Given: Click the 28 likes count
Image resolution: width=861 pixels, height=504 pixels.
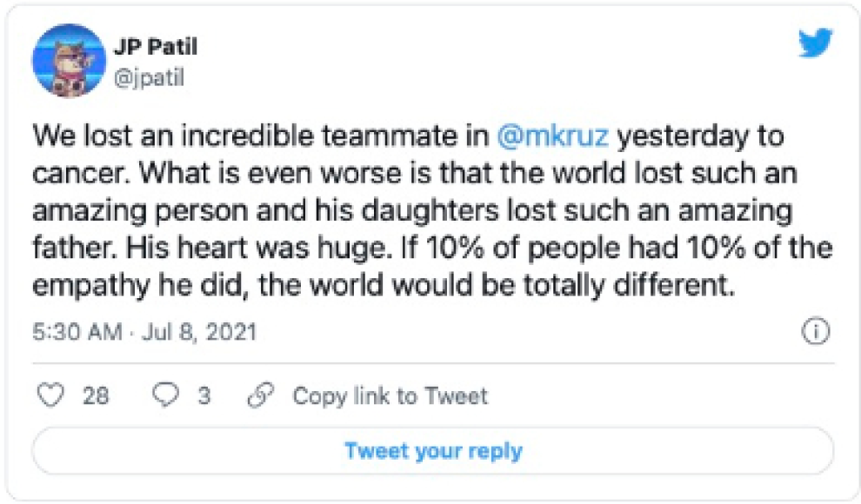Looking at the screenshot, I should pyautogui.click(x=96, y=396).
